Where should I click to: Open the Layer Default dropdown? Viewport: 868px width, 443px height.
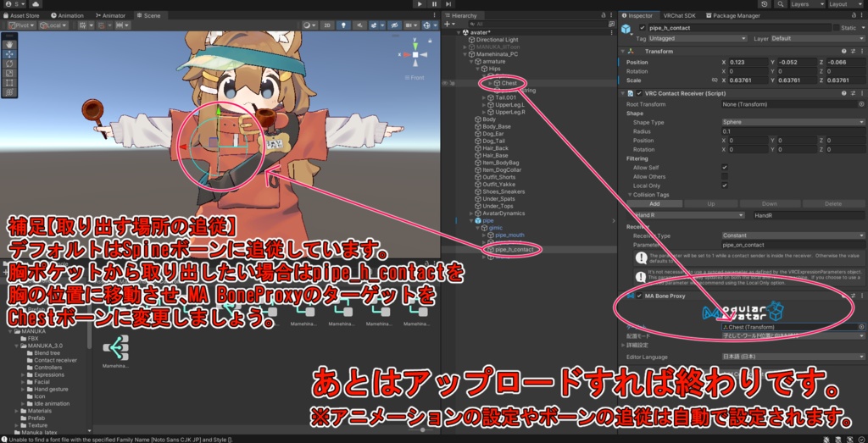[817, 39]
